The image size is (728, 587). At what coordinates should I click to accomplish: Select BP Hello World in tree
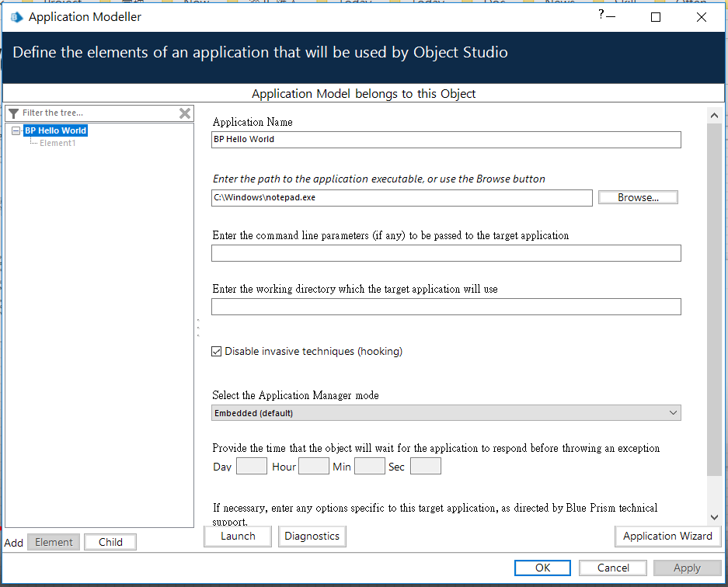56,131
